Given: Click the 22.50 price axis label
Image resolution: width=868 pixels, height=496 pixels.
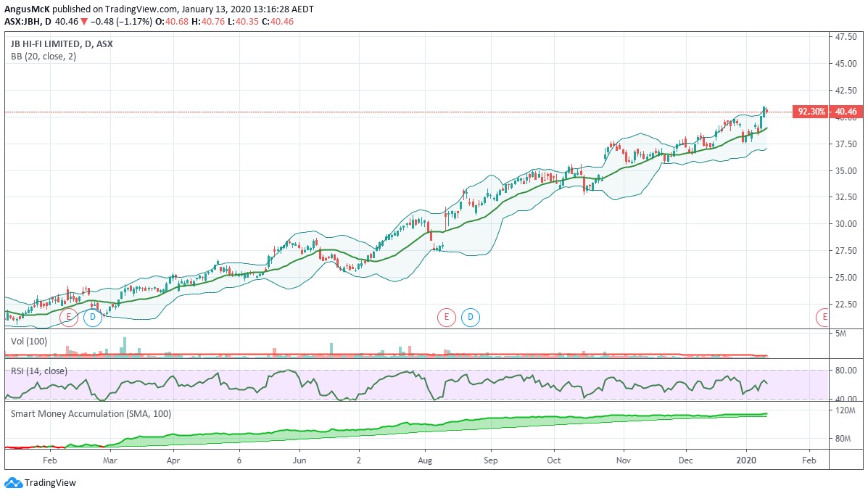Looking at the screenshot, I should click(x=846, y=304).
